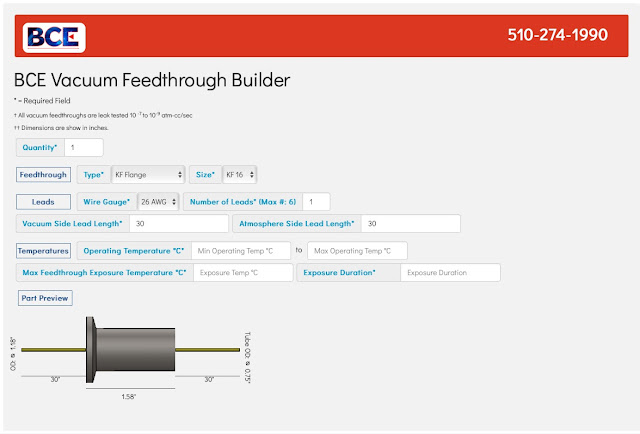Click the Max Feedthrough Exposure Temperature label

point(104,273)
